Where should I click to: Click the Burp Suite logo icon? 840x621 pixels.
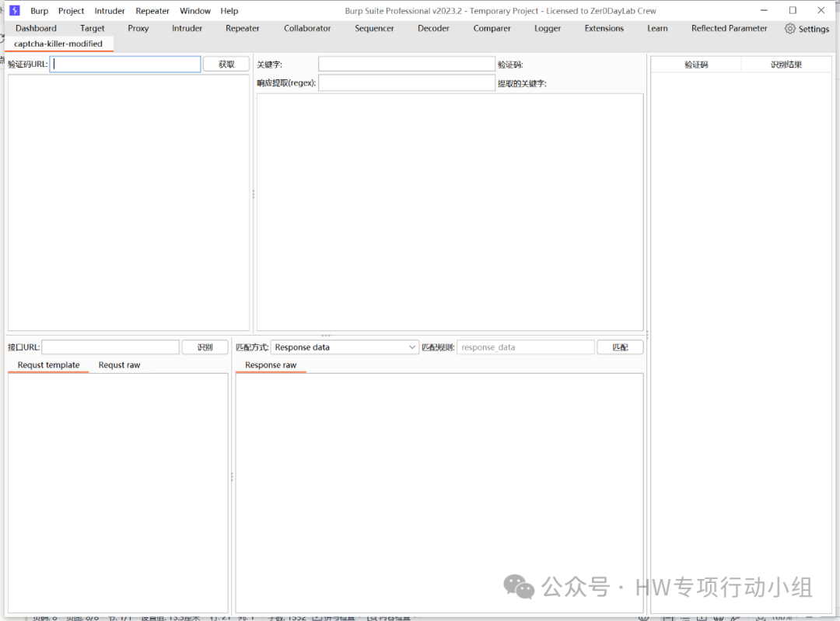click(x=15, y=10)
